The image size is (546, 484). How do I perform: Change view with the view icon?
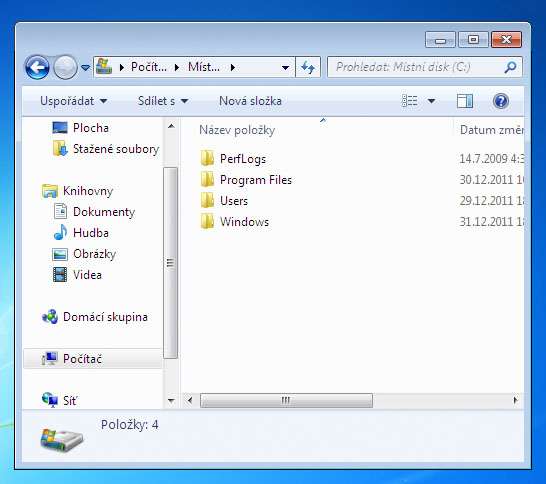[410, 101]
